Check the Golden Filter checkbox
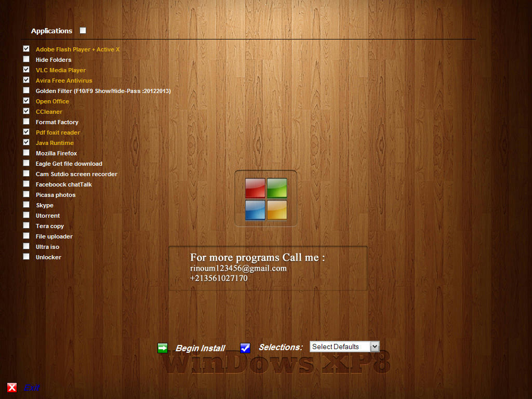The image size is (532, 399). point(26,90)
